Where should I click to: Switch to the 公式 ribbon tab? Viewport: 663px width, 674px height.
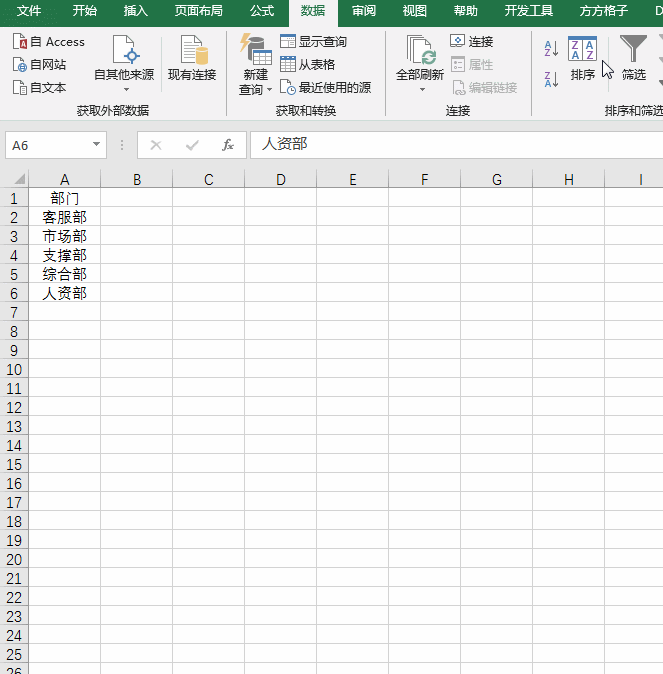point(262,11)
